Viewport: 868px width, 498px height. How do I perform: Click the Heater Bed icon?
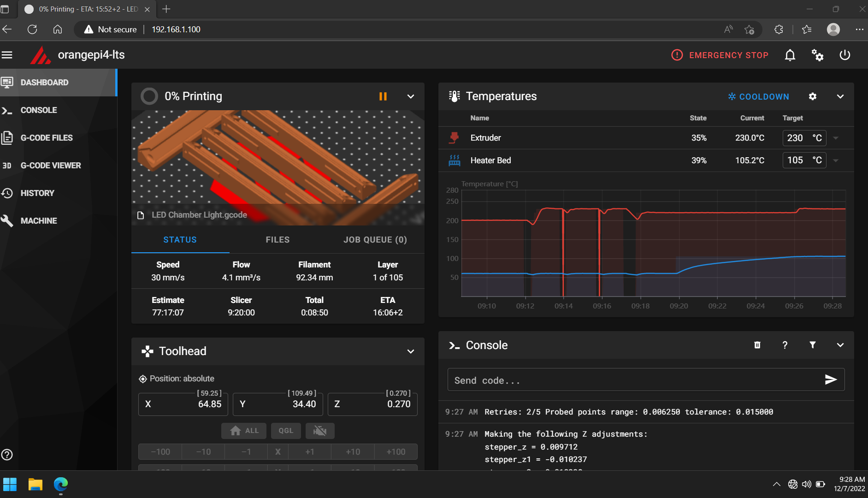(455, 160)
